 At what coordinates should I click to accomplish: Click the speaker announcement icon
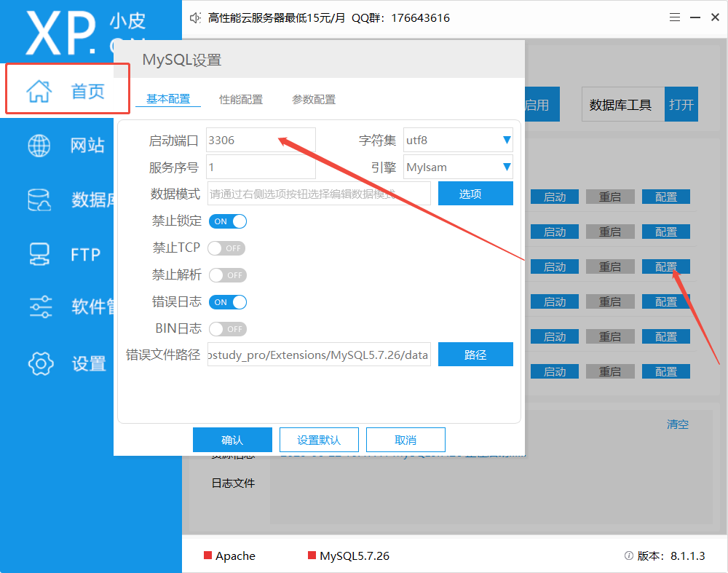click(x=194, y=18)
